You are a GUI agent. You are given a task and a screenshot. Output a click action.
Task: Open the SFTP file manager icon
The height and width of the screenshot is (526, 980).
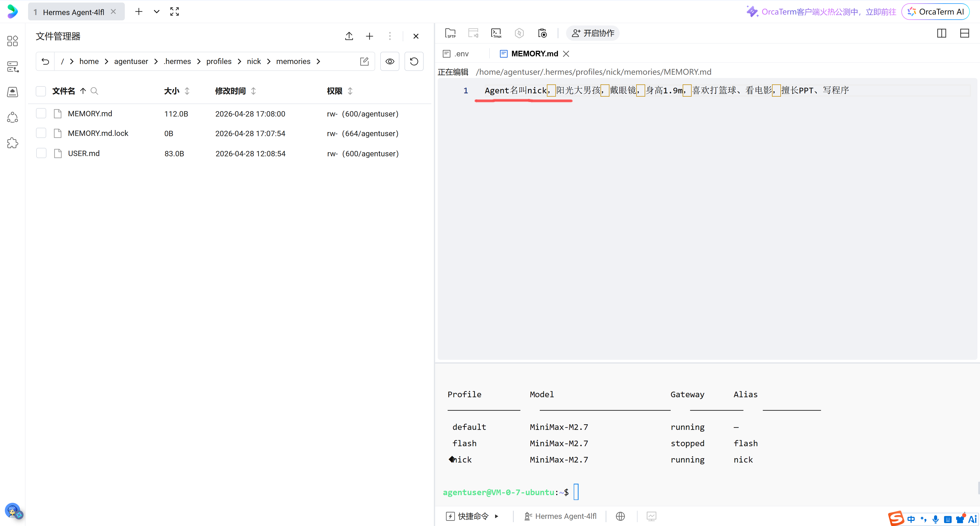(x=450, y=33)
